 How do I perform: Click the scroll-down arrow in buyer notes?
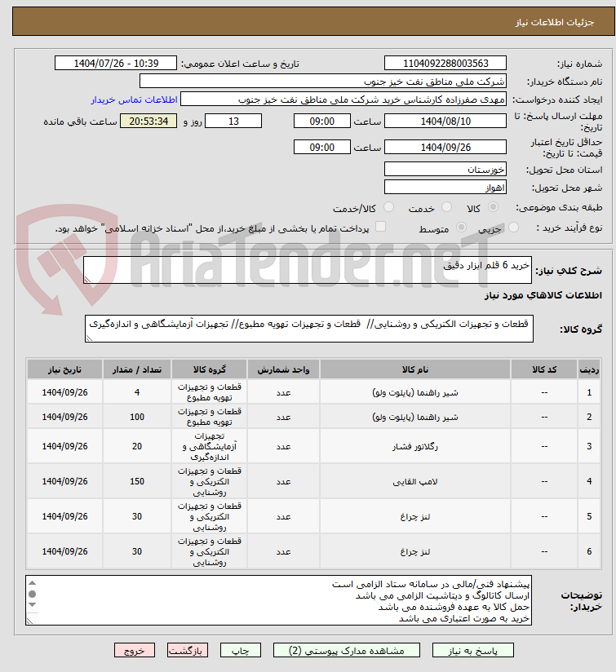pyautogui.click(x=32, y=604)
